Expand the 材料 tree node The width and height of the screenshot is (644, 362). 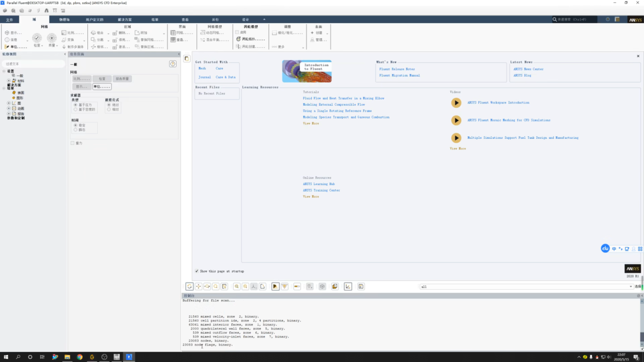(9, 81)
